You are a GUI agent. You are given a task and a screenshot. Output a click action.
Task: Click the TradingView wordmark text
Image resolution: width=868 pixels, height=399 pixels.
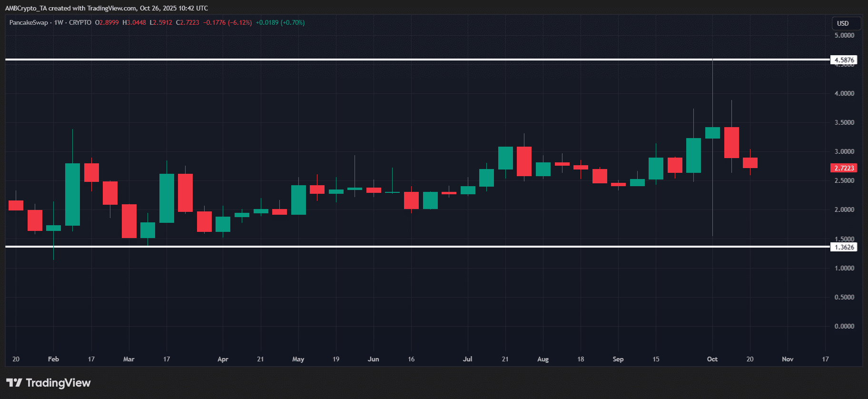[58, 383]
